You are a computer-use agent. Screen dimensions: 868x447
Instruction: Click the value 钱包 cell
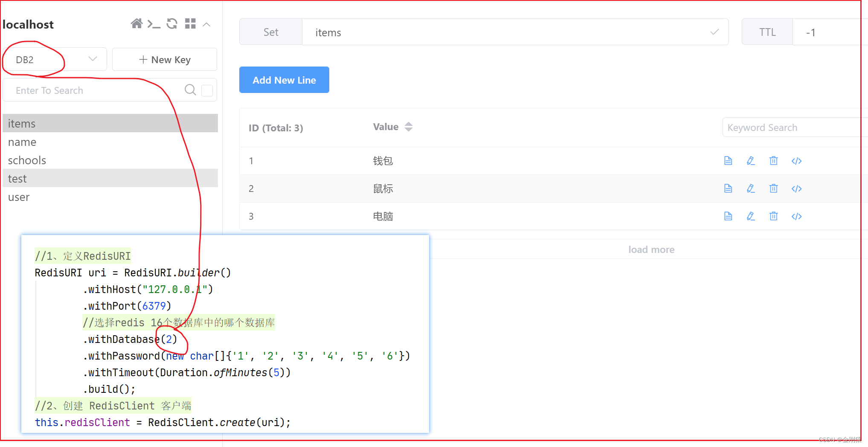[x=383, y=161]
